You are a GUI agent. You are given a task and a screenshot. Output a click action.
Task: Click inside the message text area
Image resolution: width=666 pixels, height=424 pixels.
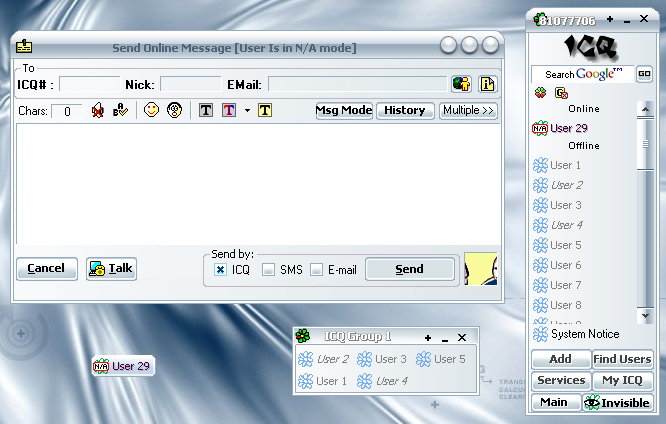[258, 184]
